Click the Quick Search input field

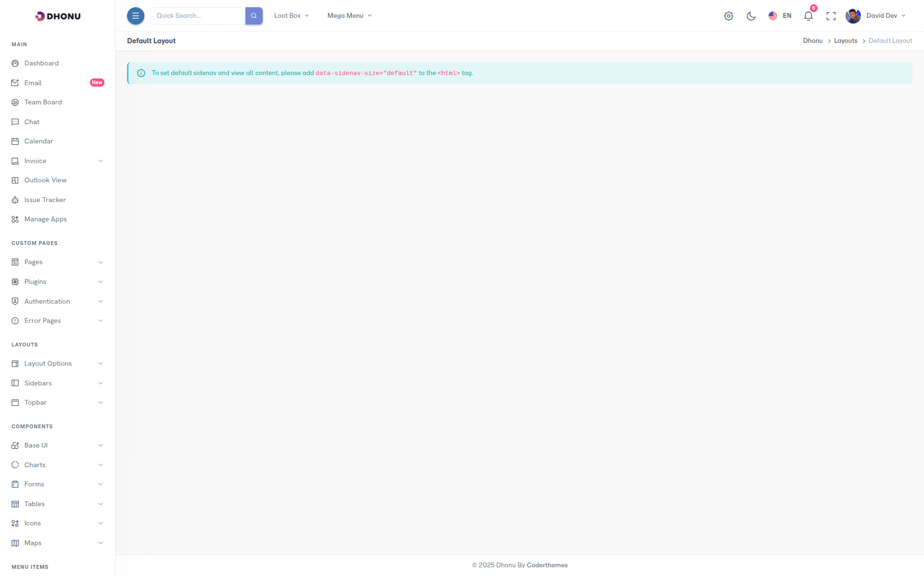click(x=198, y=16)
